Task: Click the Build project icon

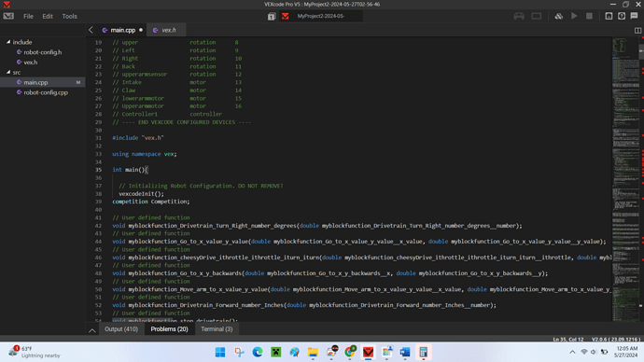Action: (558, 17)
